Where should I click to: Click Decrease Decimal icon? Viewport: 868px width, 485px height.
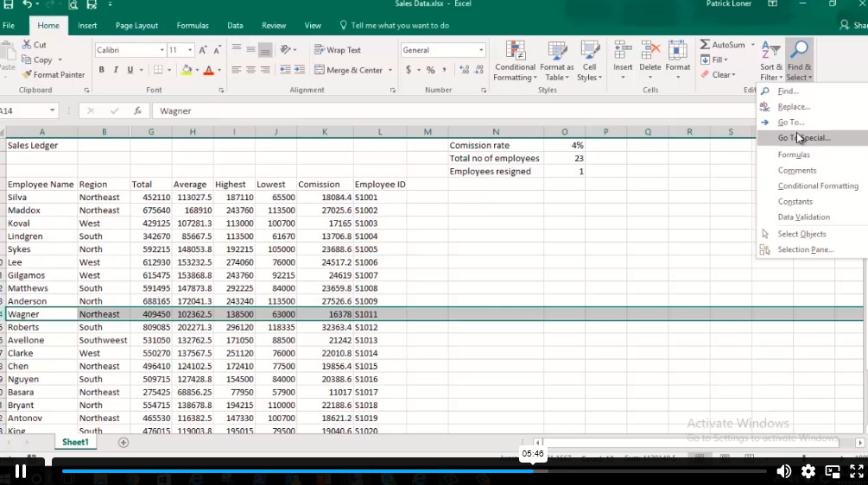pos(479,70)
